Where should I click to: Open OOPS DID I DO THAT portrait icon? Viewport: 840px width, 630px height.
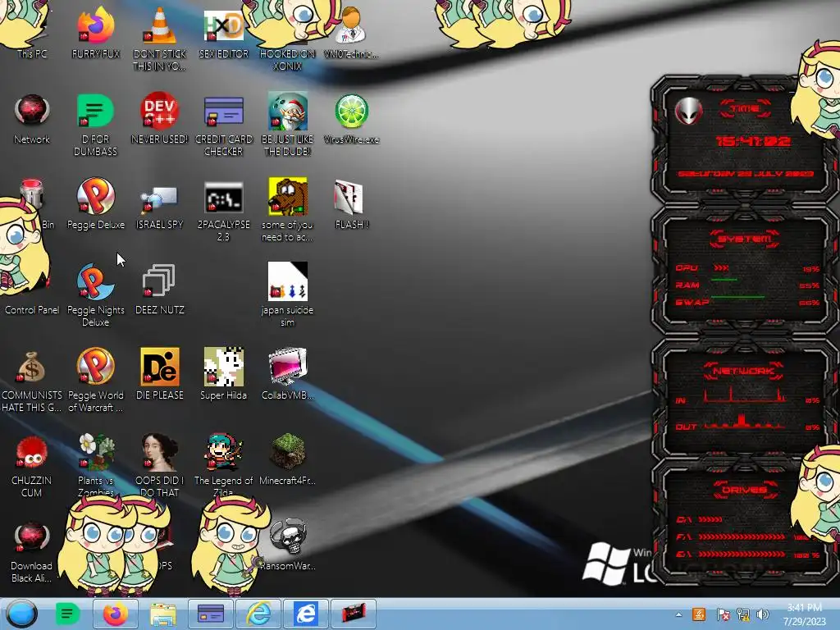coord(160,465)
